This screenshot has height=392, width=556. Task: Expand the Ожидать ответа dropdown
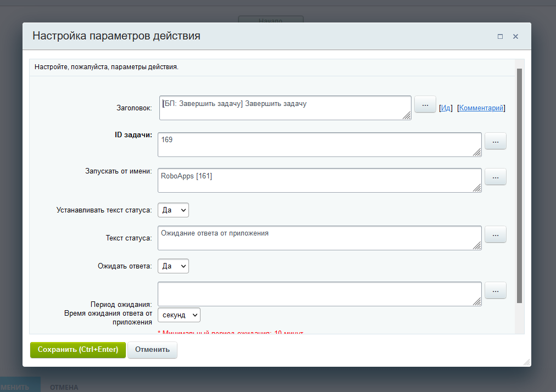(x=173, y=266)
